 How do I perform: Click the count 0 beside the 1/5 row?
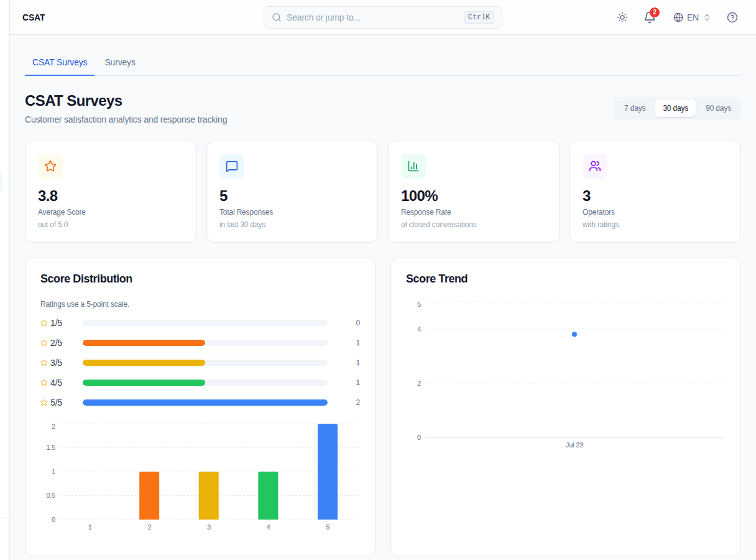(x=358, y=323)
